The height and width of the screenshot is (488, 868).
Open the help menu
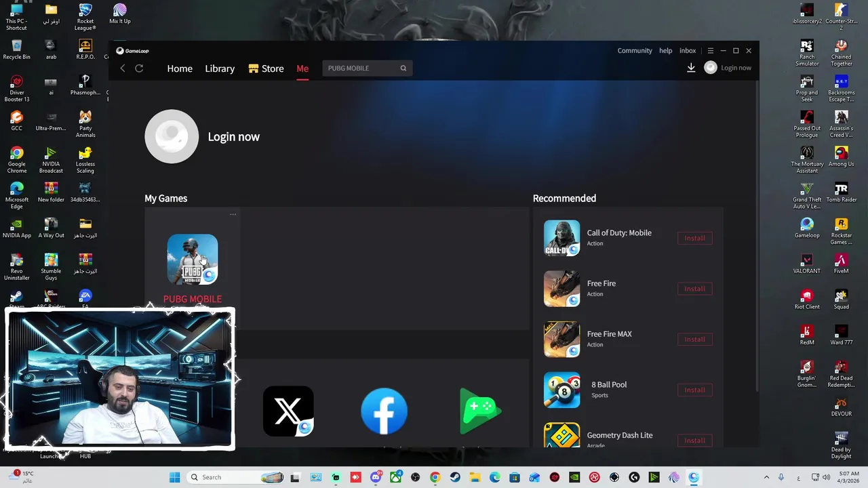tap(666, 51)
